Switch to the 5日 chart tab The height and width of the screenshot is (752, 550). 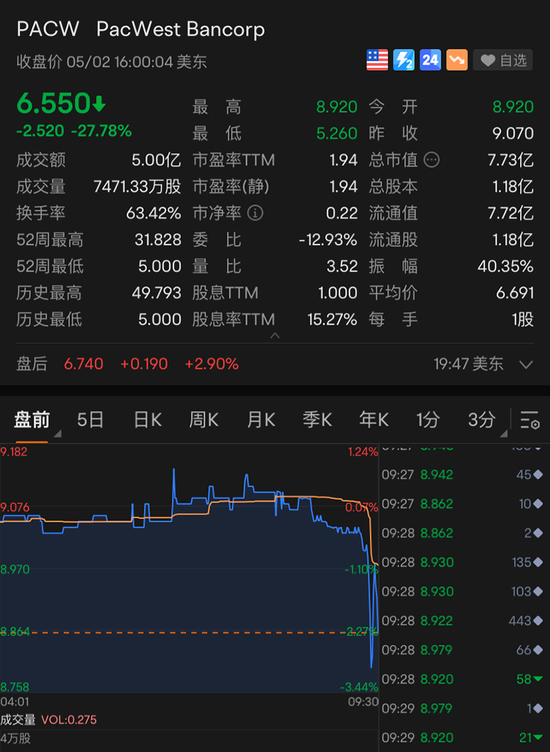coord(90,420)
